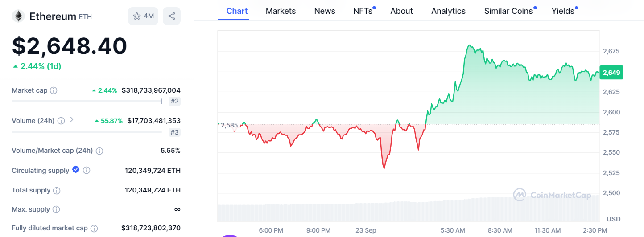The height and width of the screenshot is (237, 644).
Task: Go to the About tab
Action: tap(401, 11)
